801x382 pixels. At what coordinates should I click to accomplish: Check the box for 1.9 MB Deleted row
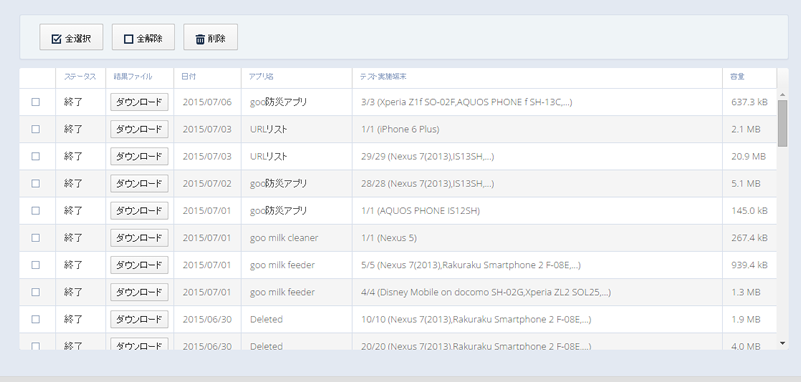[x=35, y=319]
